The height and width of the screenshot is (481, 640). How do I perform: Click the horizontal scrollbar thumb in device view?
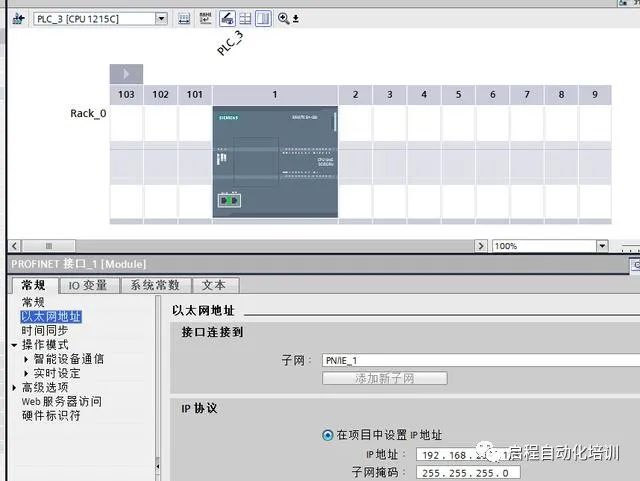pyautogui.click(x=49, y=246)
